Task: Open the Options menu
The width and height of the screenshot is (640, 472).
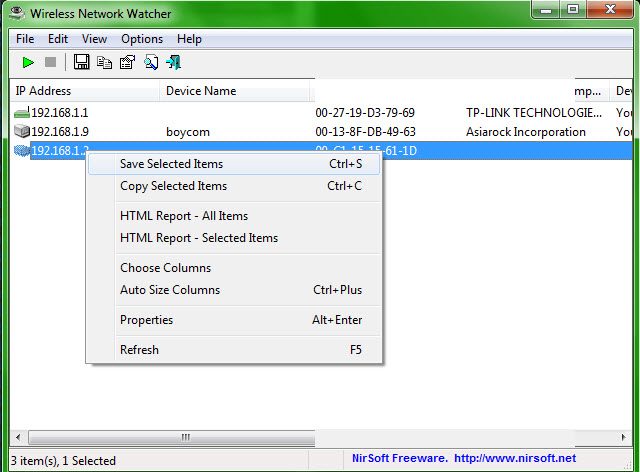Action: tap(142, 39)
